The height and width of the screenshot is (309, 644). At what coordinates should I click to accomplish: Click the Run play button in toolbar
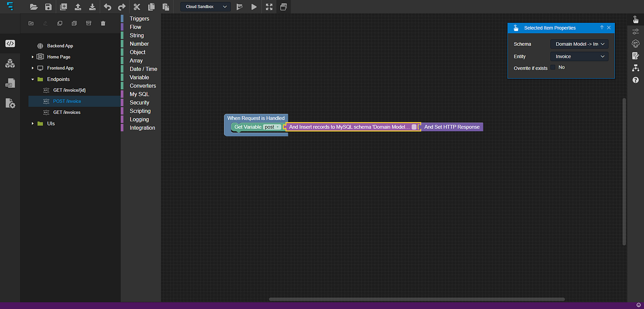tap(254, 7)
